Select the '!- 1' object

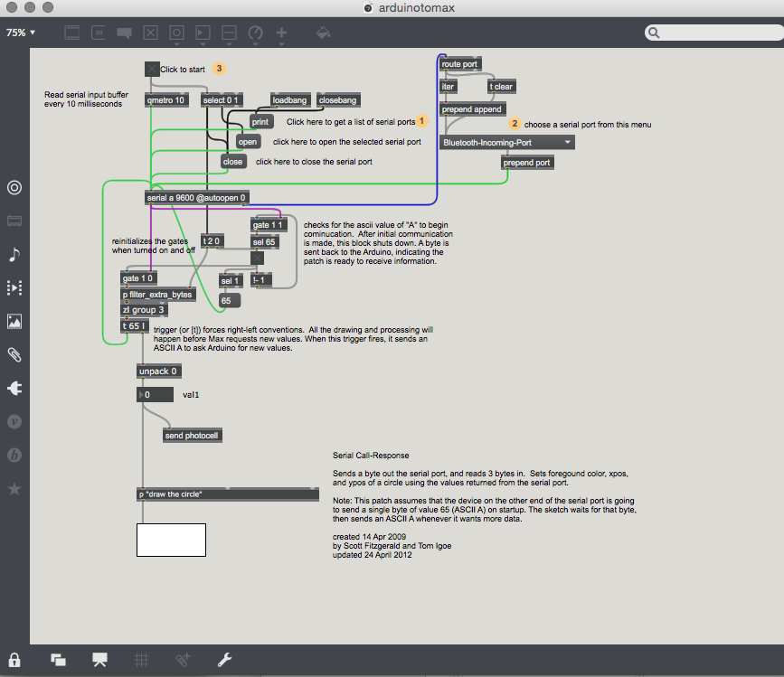click(x=261, y=280)
